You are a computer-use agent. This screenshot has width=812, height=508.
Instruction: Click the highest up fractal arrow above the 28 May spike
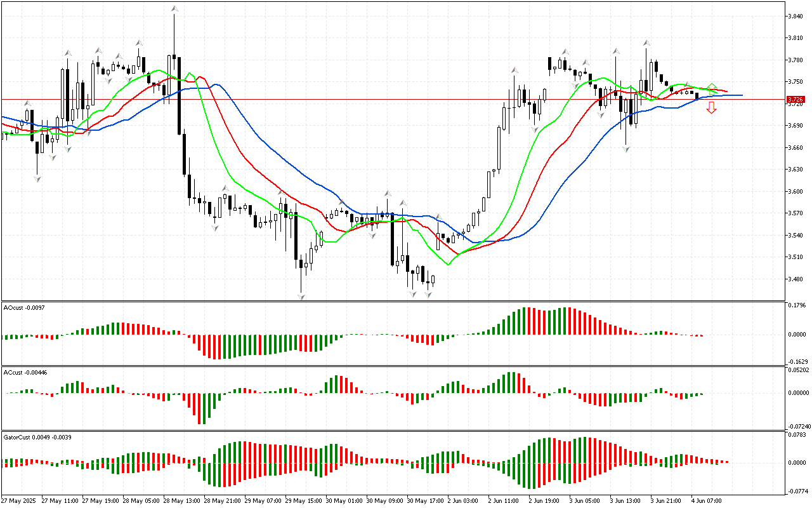[x=174, y=9]
